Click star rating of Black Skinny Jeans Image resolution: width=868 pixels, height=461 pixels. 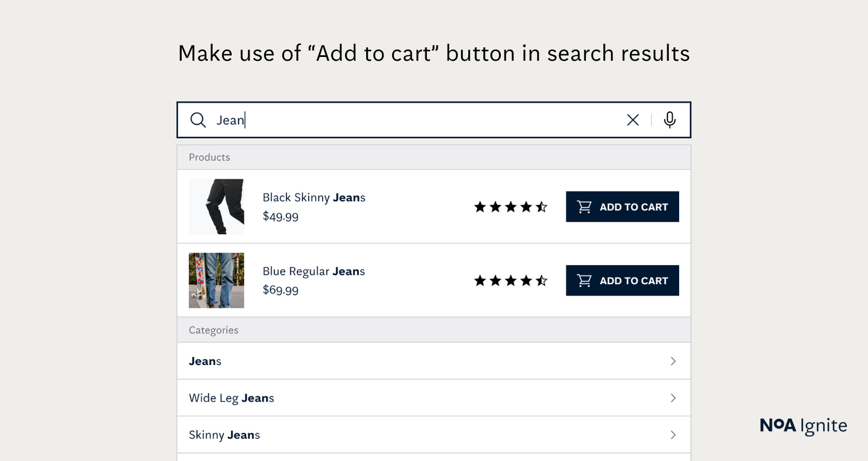coord(510,207)
